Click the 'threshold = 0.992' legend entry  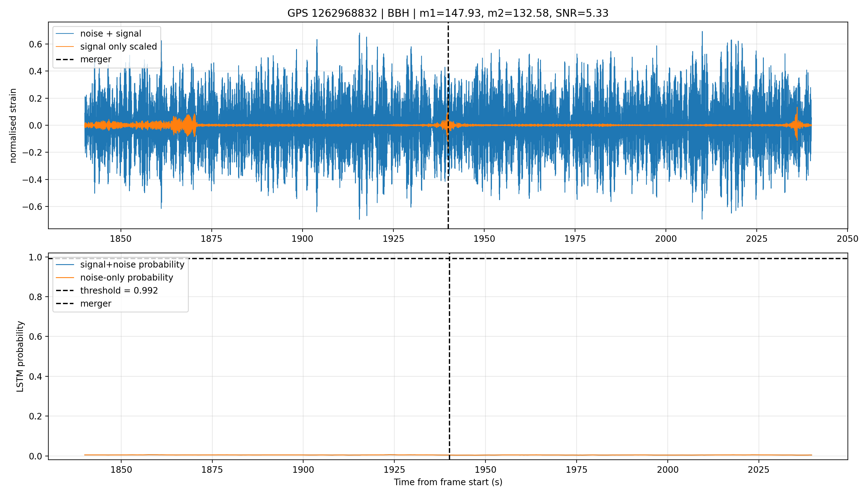[107, 290]
